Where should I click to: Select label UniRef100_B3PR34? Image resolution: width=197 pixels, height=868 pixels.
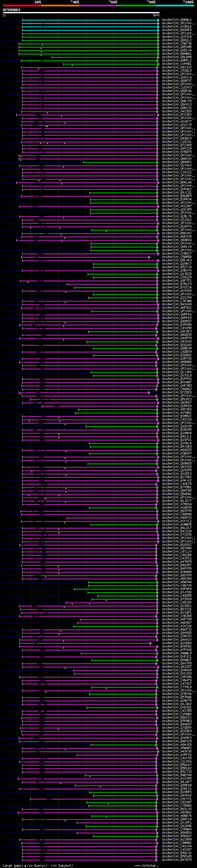click(x=177, y=199)
